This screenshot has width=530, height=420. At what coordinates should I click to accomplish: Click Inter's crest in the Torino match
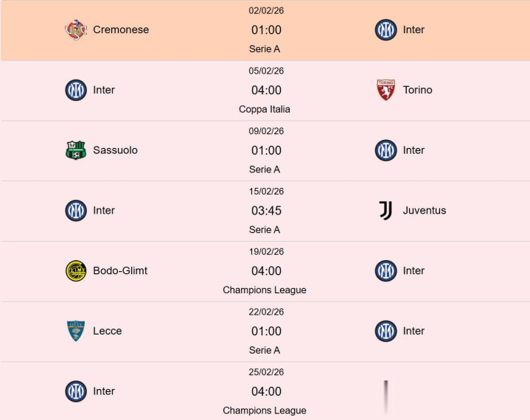(76, 91)
